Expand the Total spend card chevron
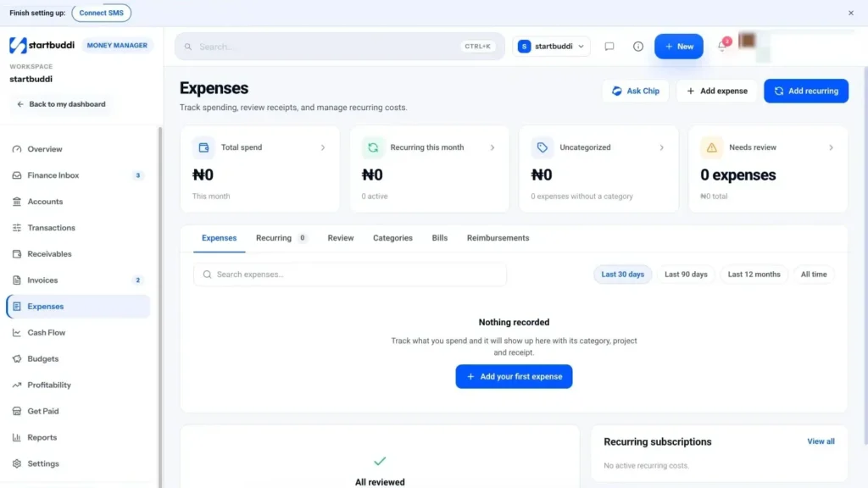Screen dimensions: 868x488 [323, 147]
